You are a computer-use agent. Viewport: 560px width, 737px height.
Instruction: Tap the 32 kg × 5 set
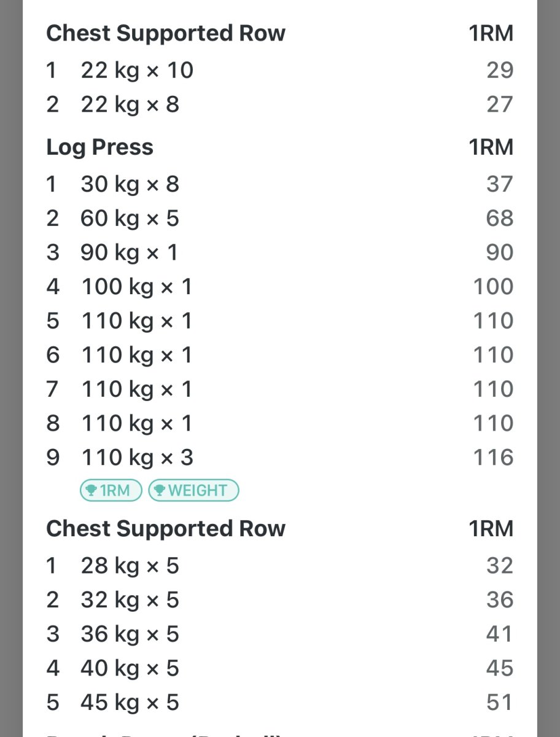pyautogui.click(x=130, y=600)
